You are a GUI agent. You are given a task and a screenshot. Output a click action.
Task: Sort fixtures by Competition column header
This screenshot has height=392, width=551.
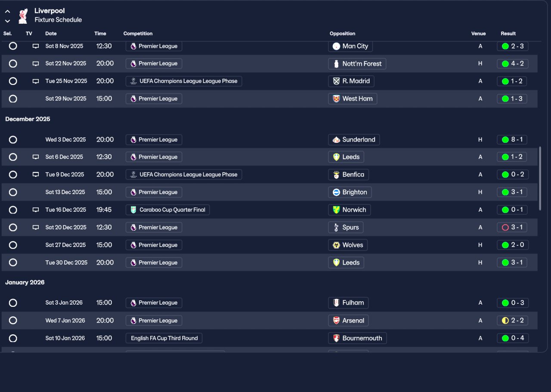click(138, 34)
